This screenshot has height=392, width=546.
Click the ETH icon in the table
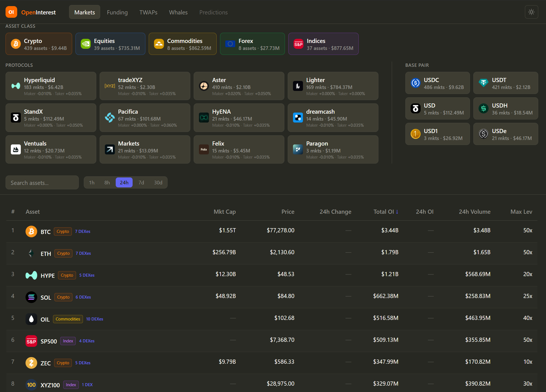point(31,253)
